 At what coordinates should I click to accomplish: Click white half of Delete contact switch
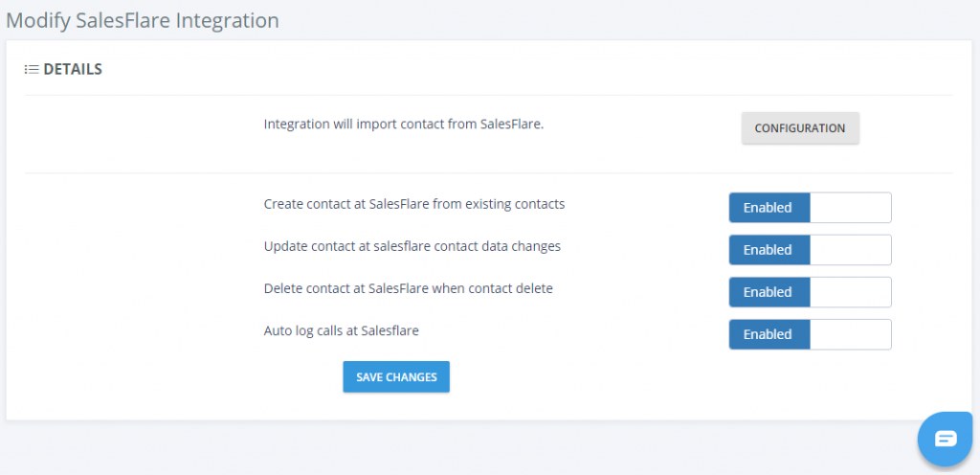coord(851,292)
